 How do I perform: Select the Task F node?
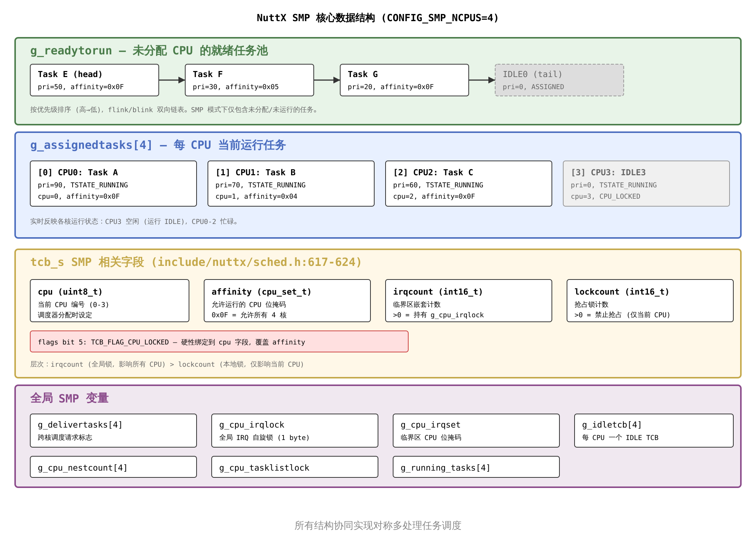tap(249, 80)
